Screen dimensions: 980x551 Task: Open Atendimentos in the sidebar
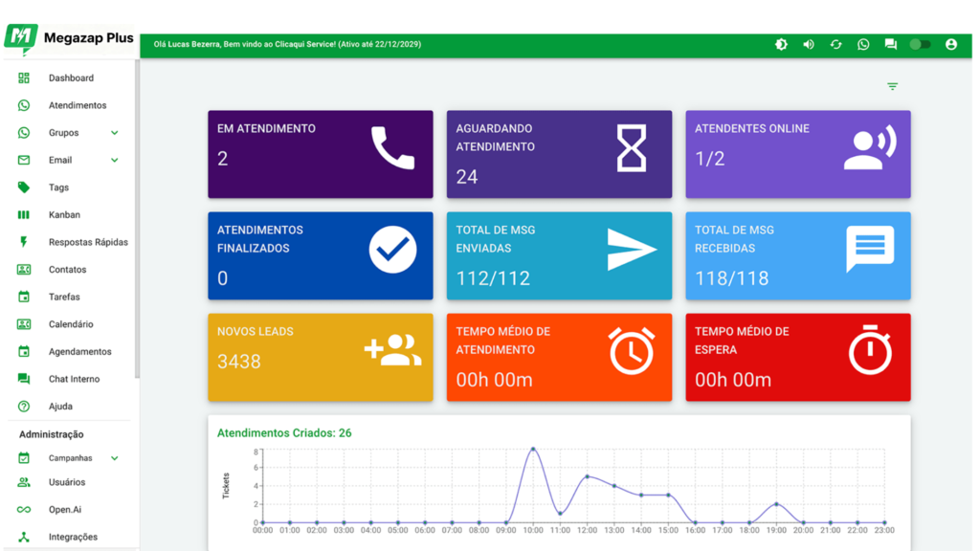[78, 105]
